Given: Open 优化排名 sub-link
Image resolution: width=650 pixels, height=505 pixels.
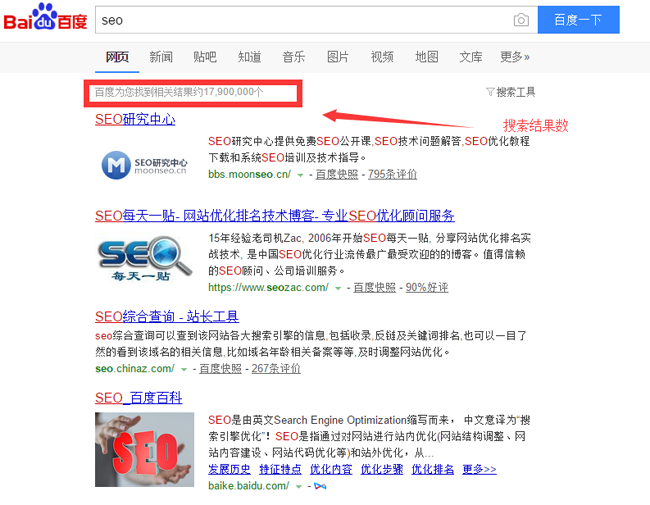Looking at the screenshot, I should (x=432, y=469).
